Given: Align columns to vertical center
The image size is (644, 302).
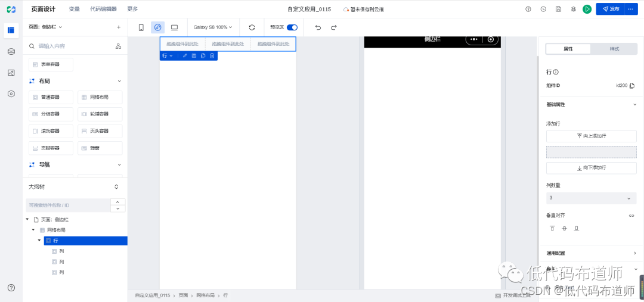Looking at the screenshot, I should click(564, 228).
